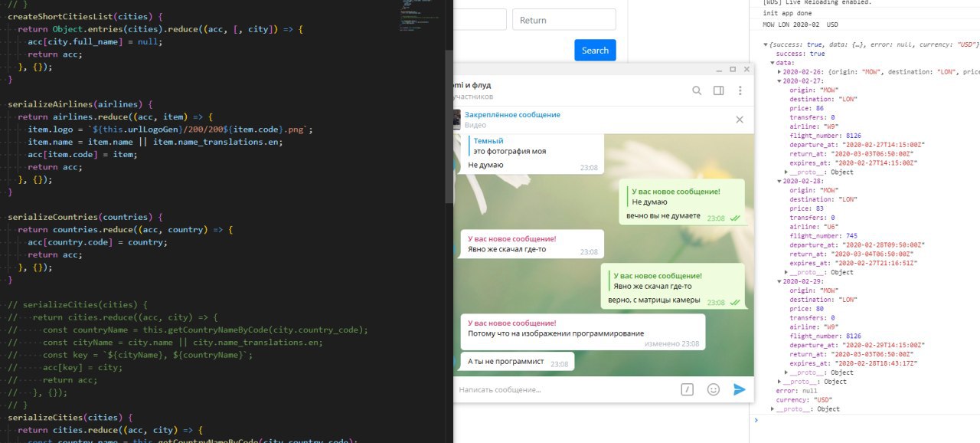Click the console input prompt arrow
The image size is (980, 443).
[756, 420]
